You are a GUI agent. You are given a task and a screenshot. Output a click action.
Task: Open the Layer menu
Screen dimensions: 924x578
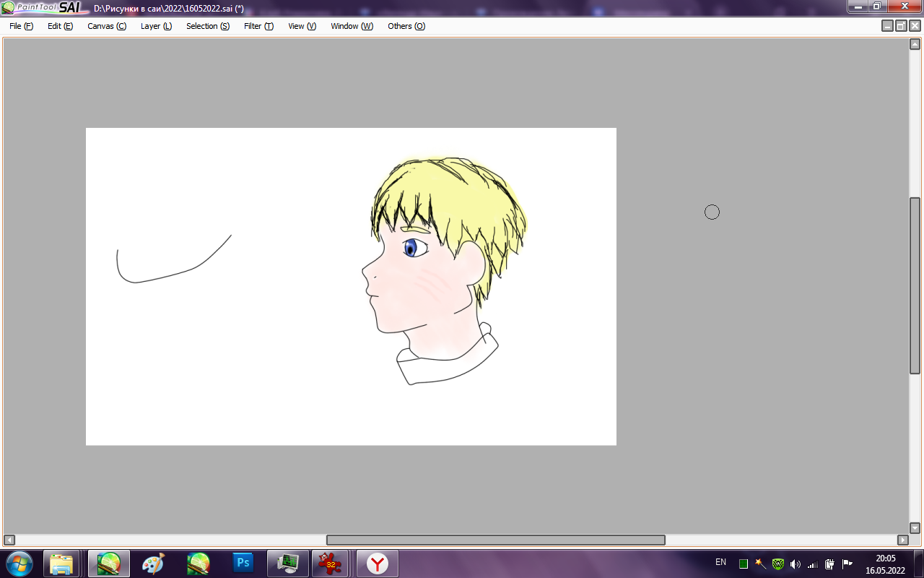coord(156,26)
